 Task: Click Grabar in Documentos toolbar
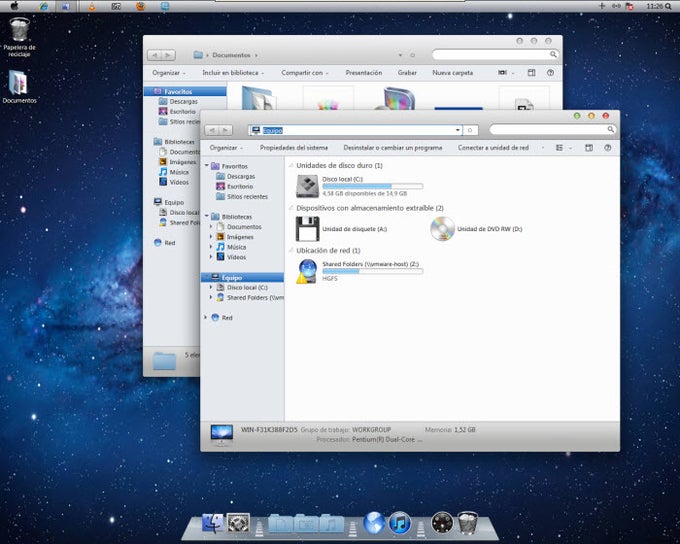pos(407,73)
